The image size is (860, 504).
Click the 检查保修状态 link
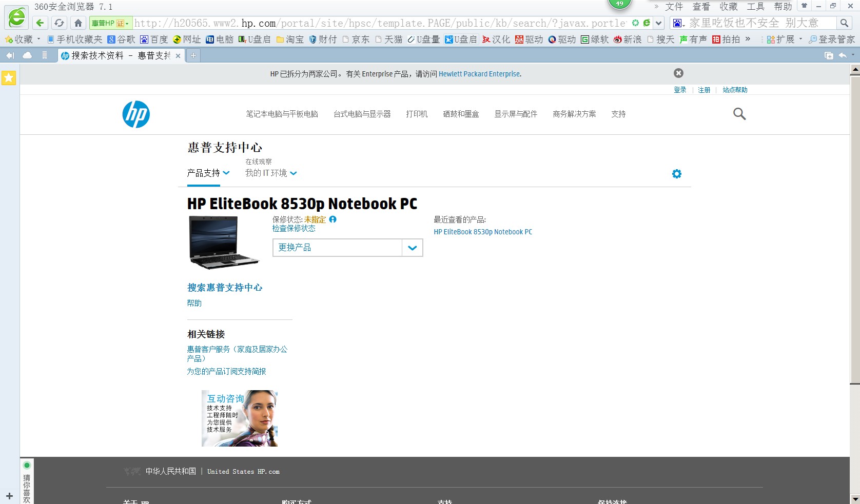[294, 229]
